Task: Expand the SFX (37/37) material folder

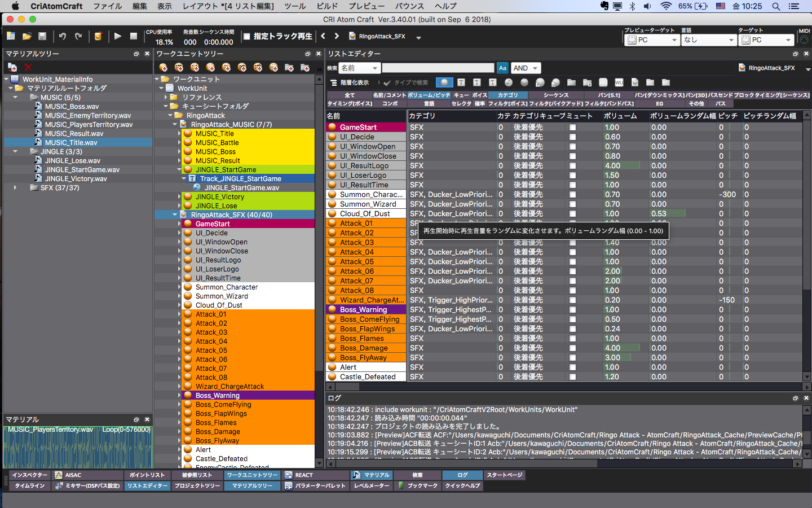Action: (15, 187)
